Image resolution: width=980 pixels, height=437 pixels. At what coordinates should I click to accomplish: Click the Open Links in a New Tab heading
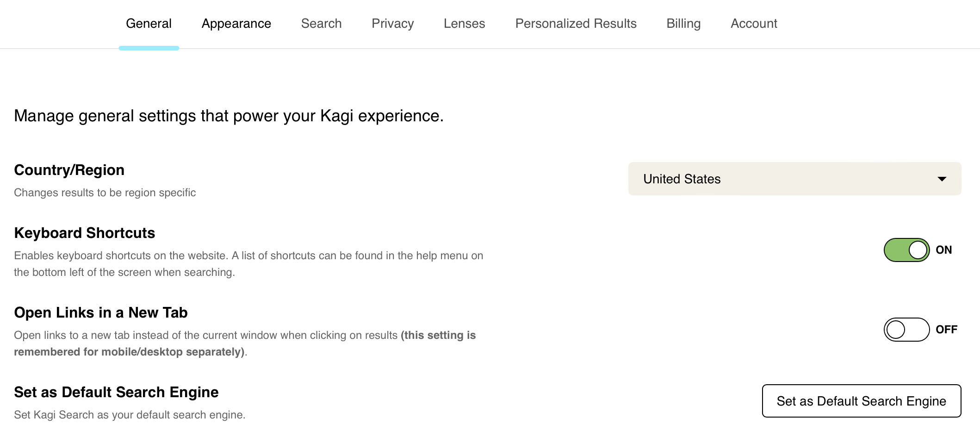point(101,312)
